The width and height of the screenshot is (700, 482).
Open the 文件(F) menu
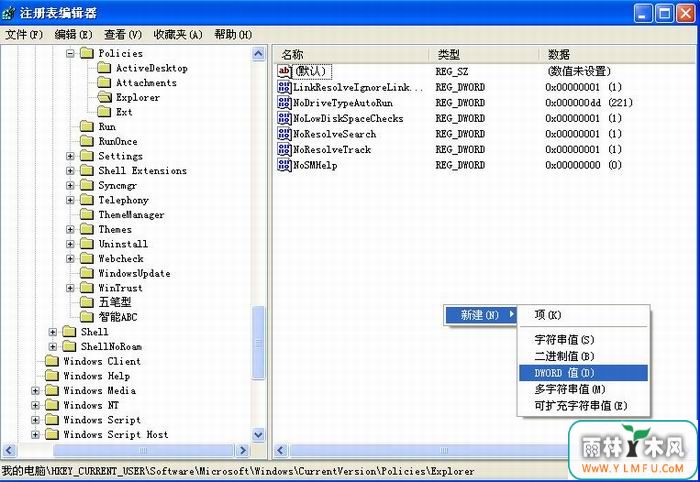click(x=24, y=34)
